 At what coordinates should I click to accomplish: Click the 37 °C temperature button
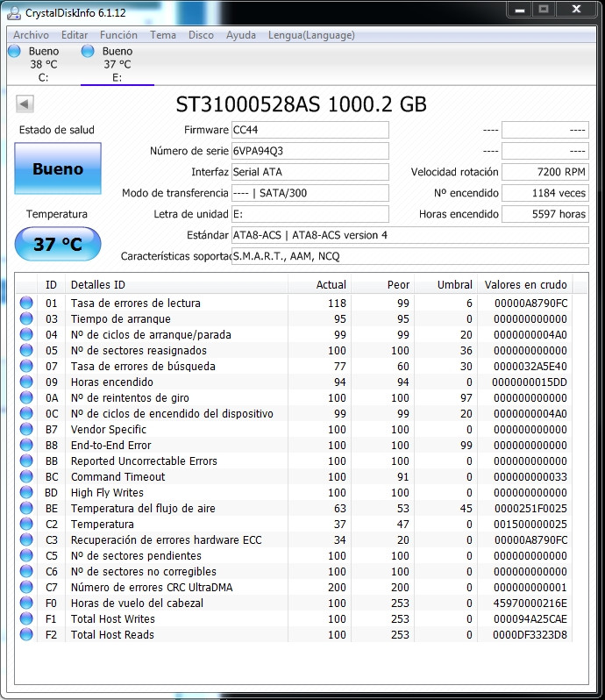click(58, 244)
